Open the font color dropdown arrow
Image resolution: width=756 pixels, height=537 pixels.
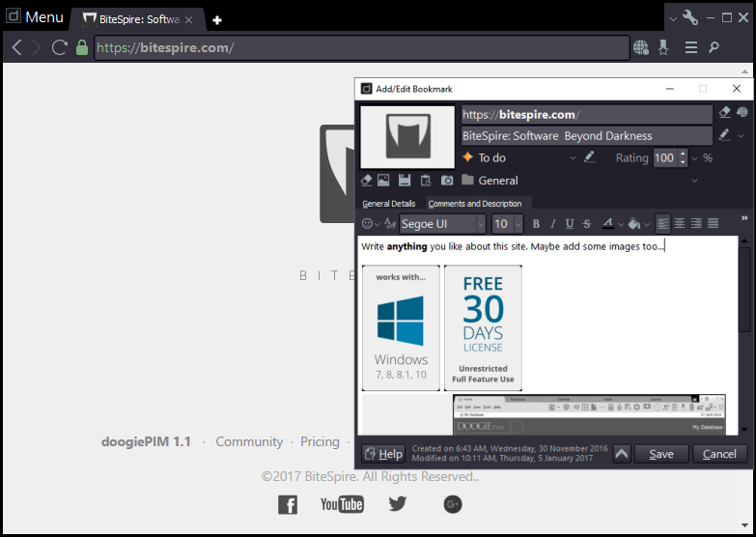coord(621,224)
